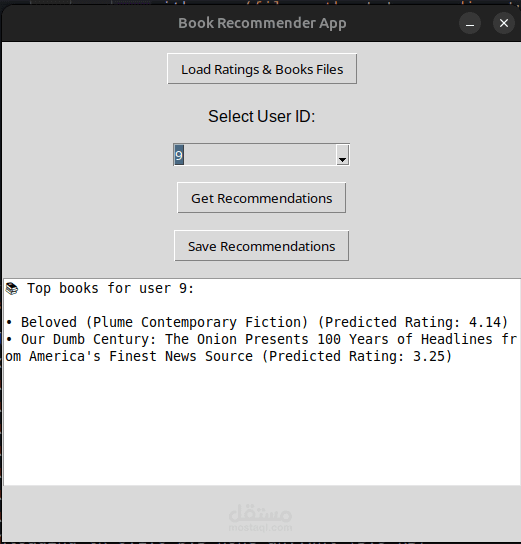Click the 'Top books for user 9' heading

tap(110, 288)
